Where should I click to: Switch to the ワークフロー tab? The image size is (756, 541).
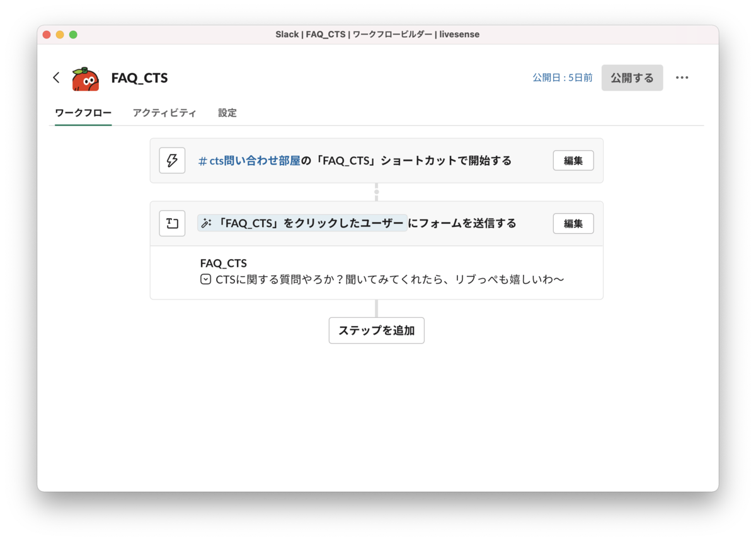point(83,113)
